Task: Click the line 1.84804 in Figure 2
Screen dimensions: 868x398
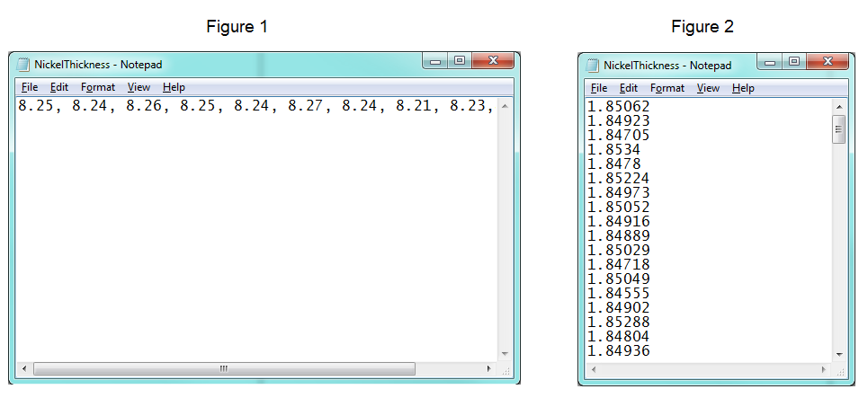Action: point(618,336)
